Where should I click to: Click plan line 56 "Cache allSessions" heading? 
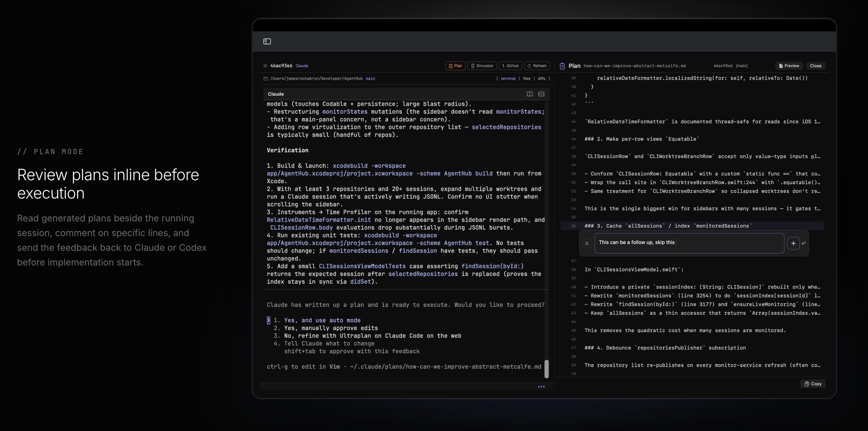668,226
